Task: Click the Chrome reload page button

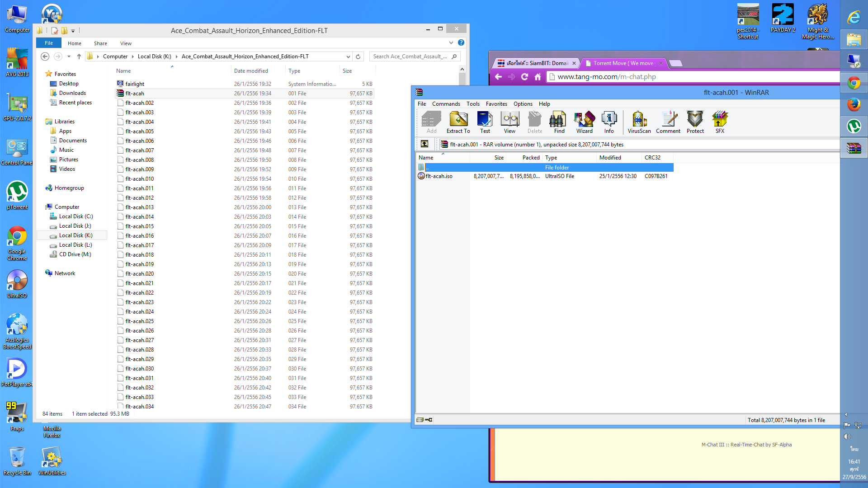Action: pos(524,77)
